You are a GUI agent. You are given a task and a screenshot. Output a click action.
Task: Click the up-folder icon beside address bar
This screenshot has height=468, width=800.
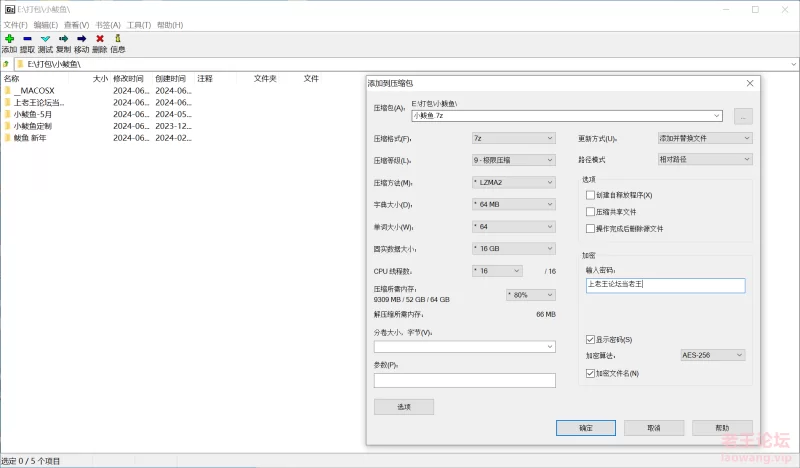pos(7,63)
